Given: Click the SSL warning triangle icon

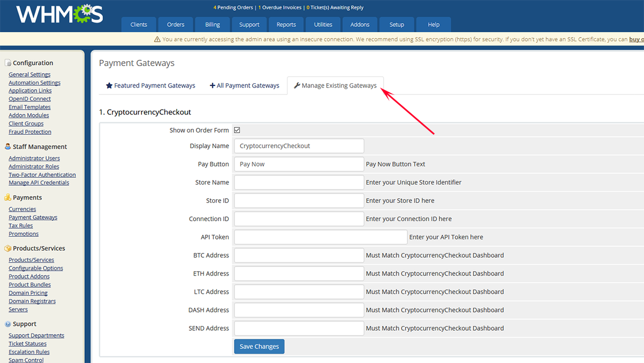Looking at the screenshot, I should tap(157, 39).
